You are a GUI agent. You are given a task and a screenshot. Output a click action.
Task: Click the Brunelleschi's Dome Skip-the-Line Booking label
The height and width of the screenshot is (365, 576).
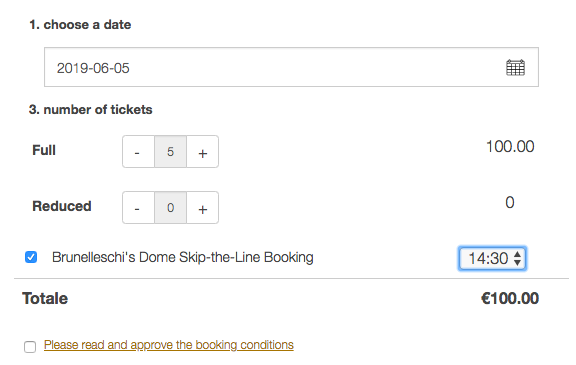pyautogui.click(x=183, y=257)
